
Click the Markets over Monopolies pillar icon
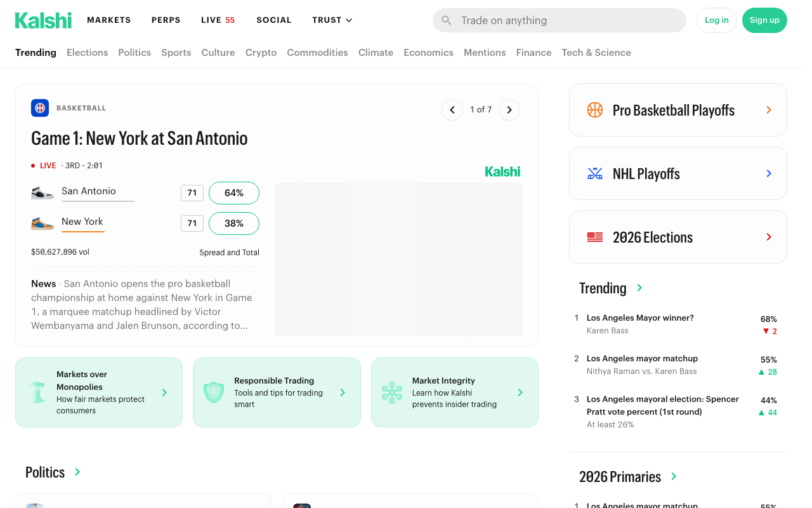(37, 392)
